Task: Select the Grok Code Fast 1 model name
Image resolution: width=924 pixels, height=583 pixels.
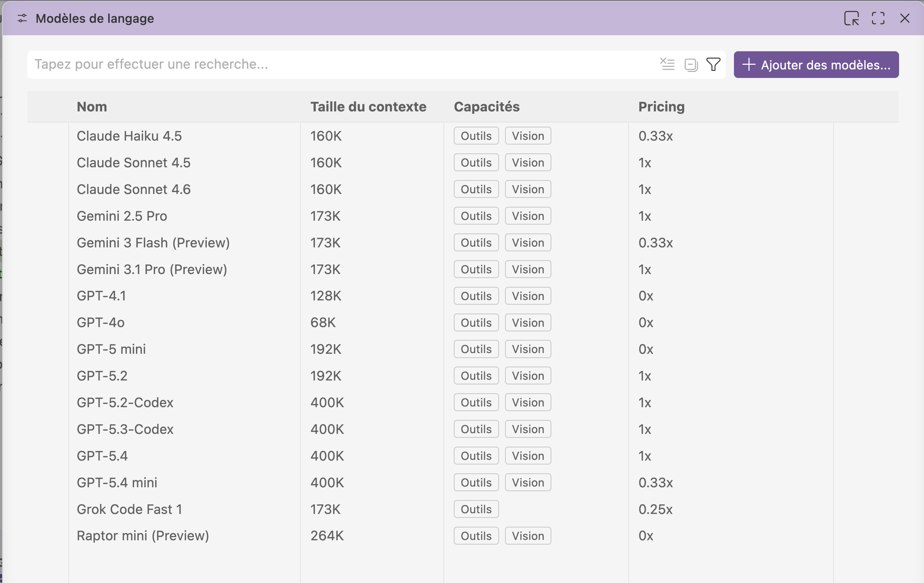Action: [x=129, y=509]
